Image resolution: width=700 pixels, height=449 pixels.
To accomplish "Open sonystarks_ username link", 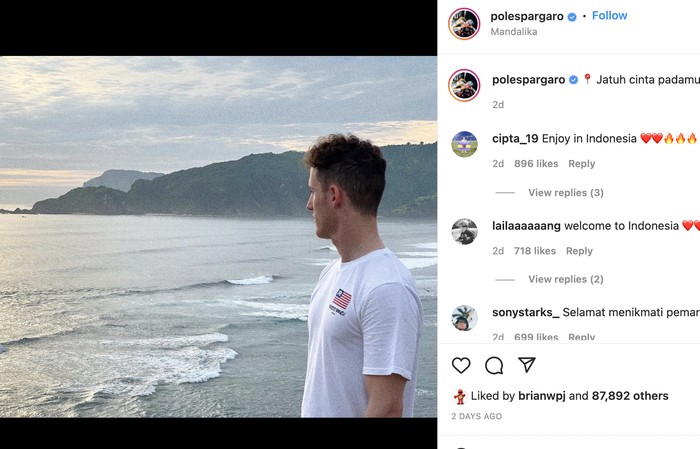I will click(x=525, y=312).
